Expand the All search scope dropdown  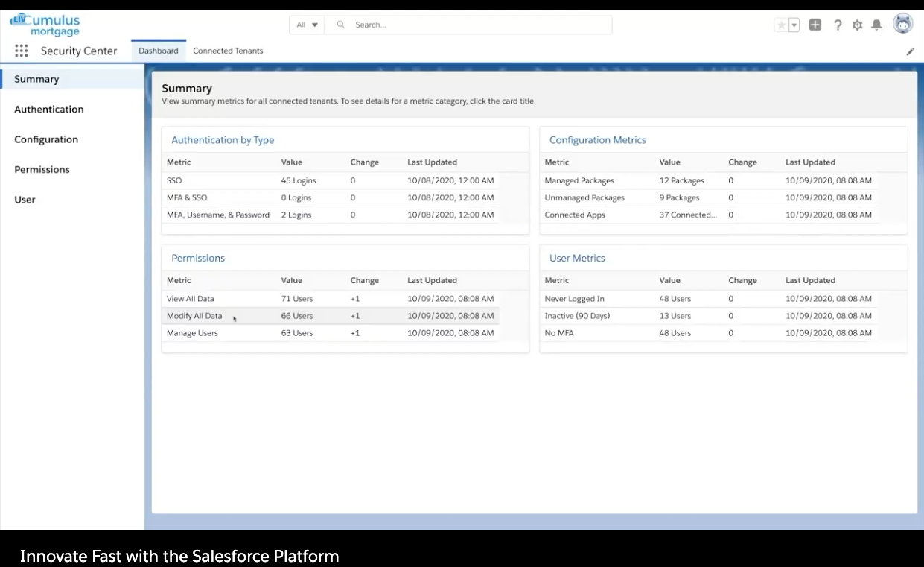click(x=307, y=25)
